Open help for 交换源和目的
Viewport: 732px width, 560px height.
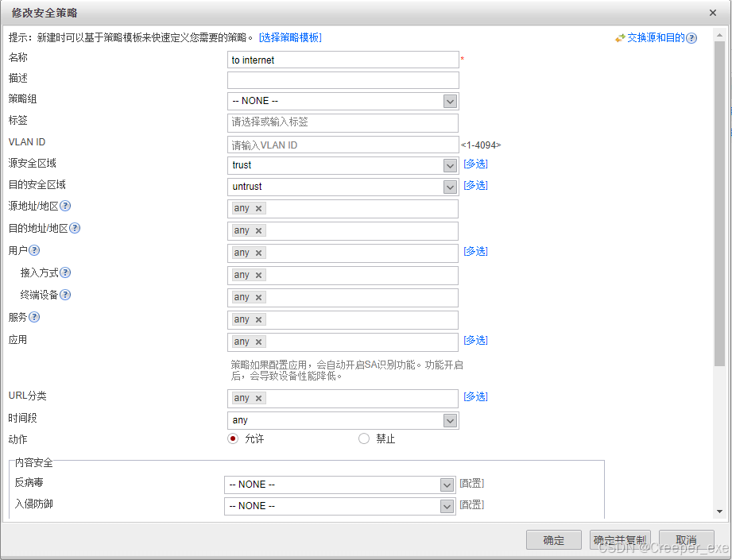[x=691, y=38]
